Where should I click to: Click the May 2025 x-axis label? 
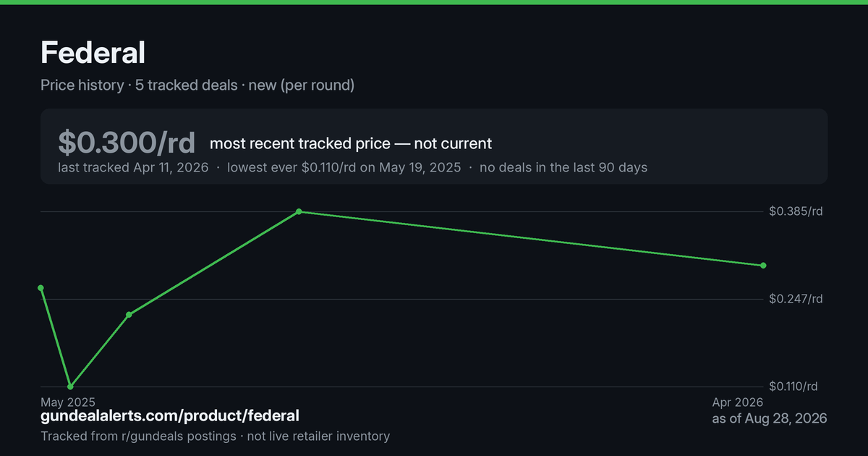(x=67, y=401)
